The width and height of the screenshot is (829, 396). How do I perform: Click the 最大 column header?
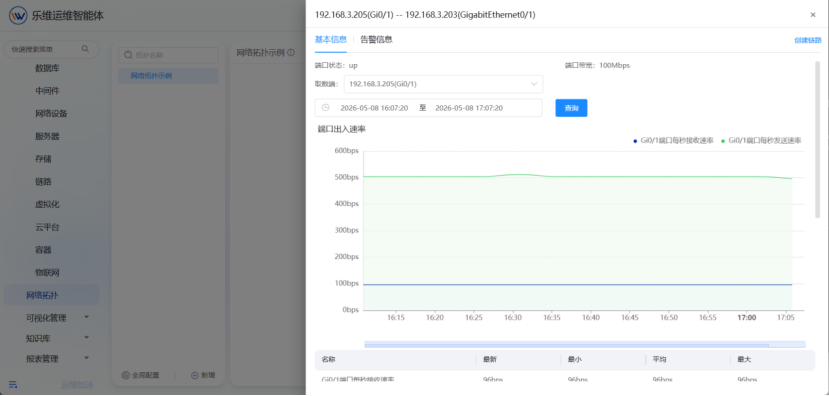(744, 360)
